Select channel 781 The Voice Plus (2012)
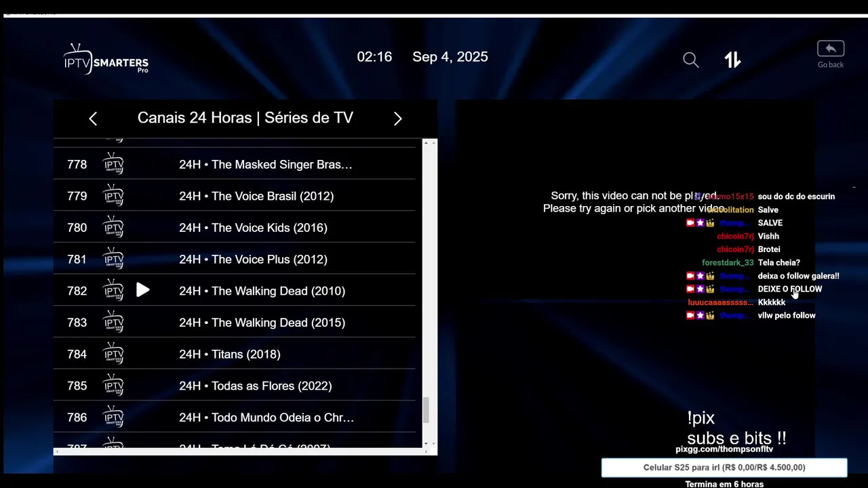Image resolution: width=868 pixels, height=488 pixels. click(x=235, y=259)
